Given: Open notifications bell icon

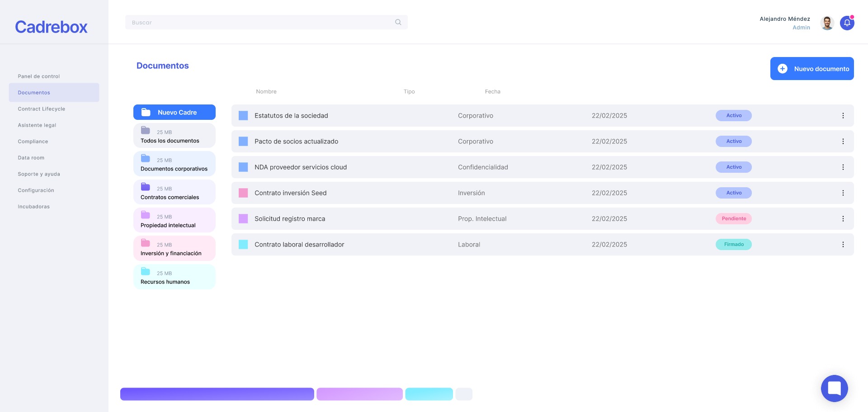Looking at the screenshot, I should click(x=847, y=23).
